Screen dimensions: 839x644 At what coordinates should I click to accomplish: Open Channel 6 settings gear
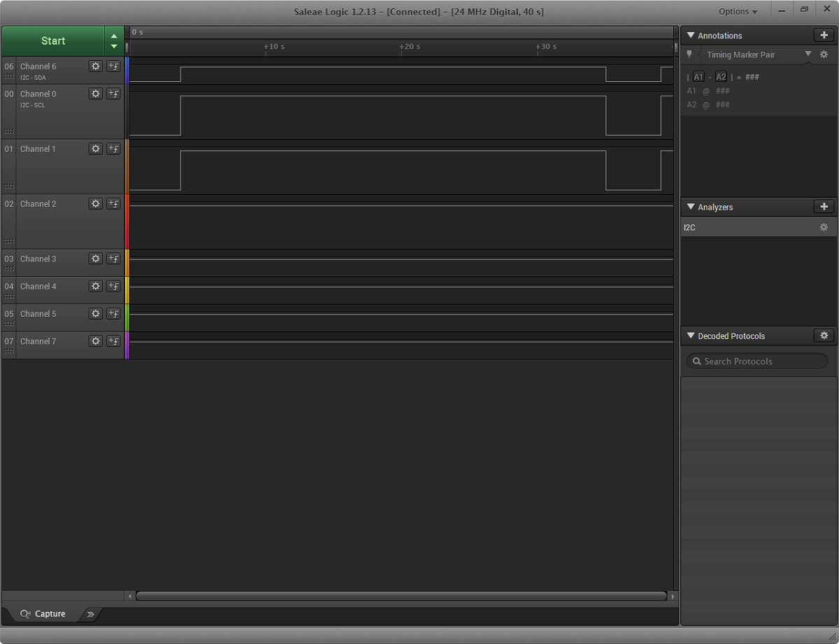[96, 66]
